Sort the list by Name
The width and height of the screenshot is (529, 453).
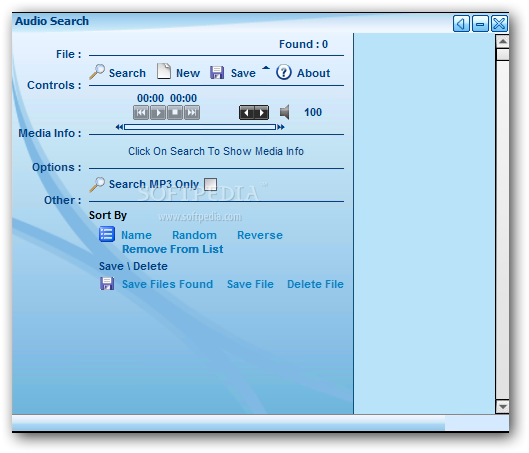(x=136, y=235)
